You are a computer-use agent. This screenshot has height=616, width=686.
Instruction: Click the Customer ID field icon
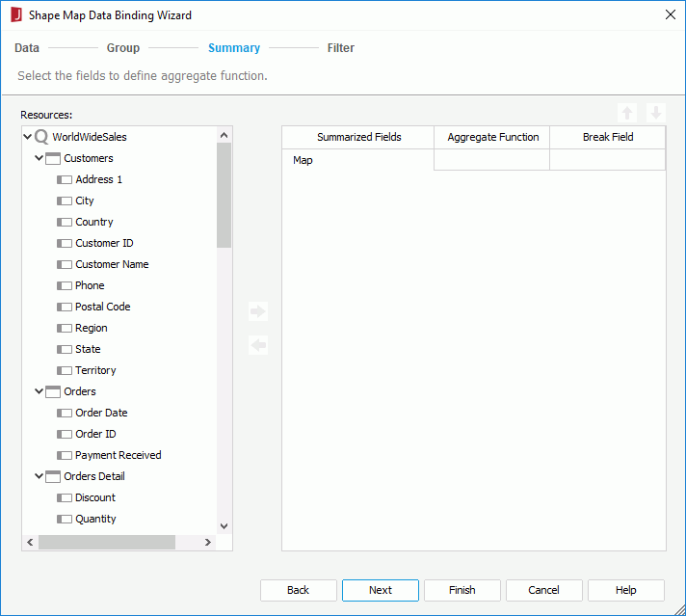(65, 244)
